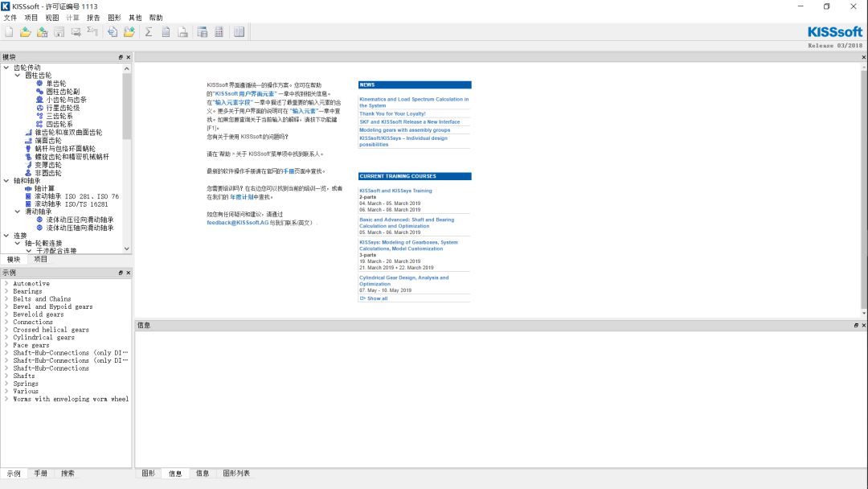
Task: Click the open file folder icon
Action: (x=26, y=32)
